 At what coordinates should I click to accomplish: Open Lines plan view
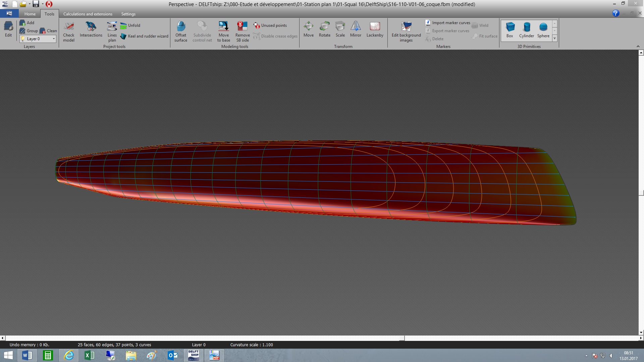tap(112, 32)
